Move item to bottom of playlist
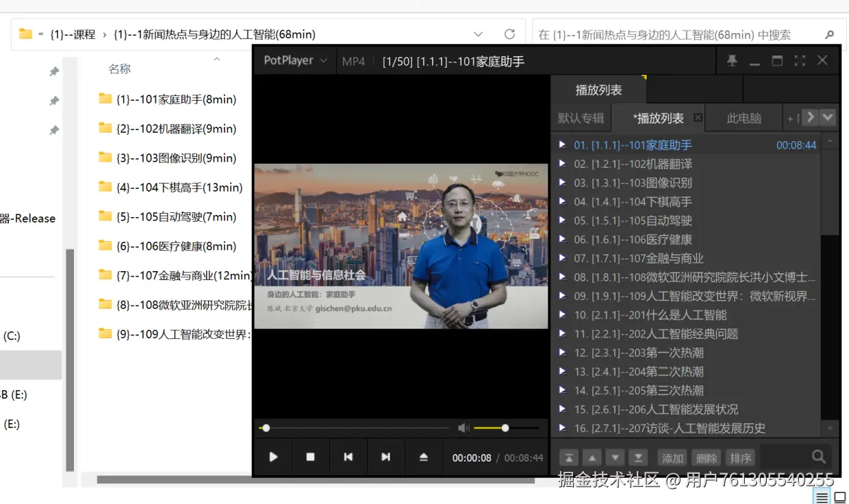Viewport: 849px width, 504px height. tap(639, 457)
